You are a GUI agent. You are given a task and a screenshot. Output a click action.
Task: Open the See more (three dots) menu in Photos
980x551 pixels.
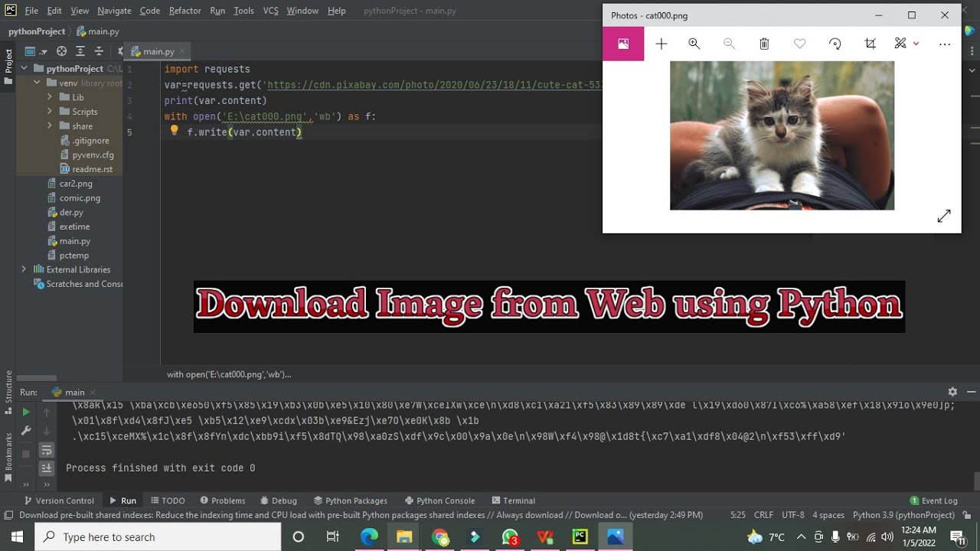(945, 44)
